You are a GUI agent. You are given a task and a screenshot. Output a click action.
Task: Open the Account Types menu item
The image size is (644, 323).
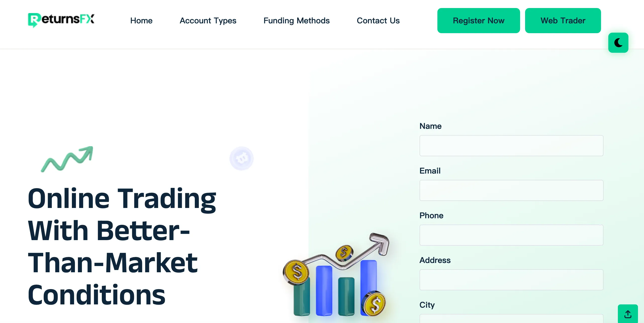pyautogui.click(x=208, y=21)
